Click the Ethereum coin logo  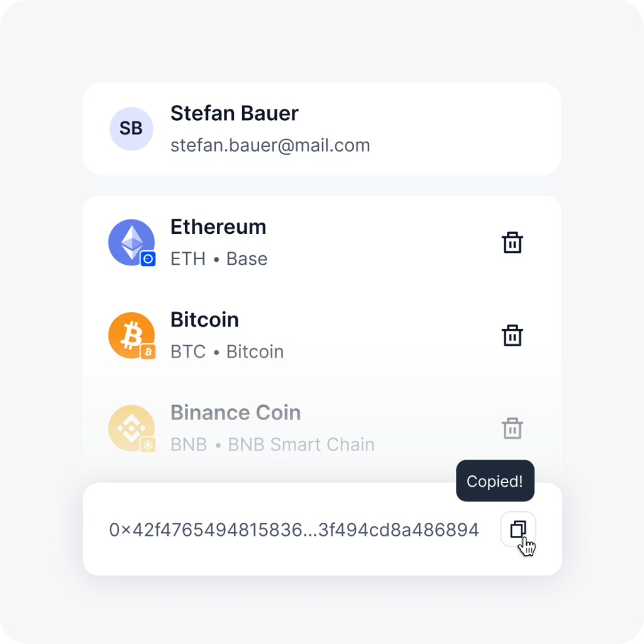pos(131,242)
